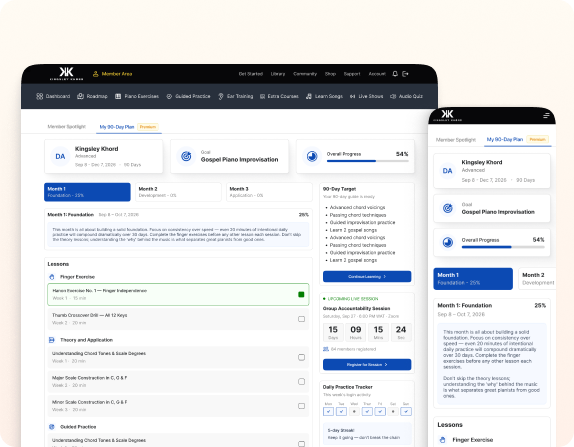
Task: Click the Guided Practice section icon
Action: tap(52, 427)
